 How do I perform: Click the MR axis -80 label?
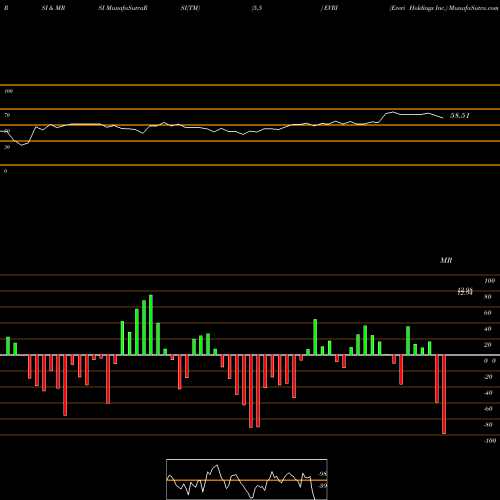click(488, 425)
